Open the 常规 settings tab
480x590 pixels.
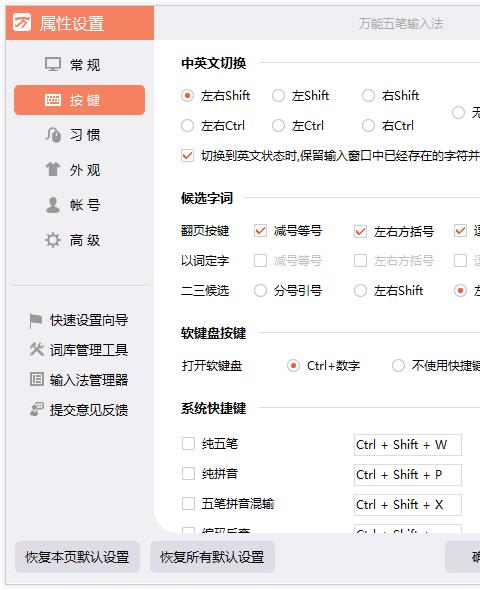pos(79,65)
